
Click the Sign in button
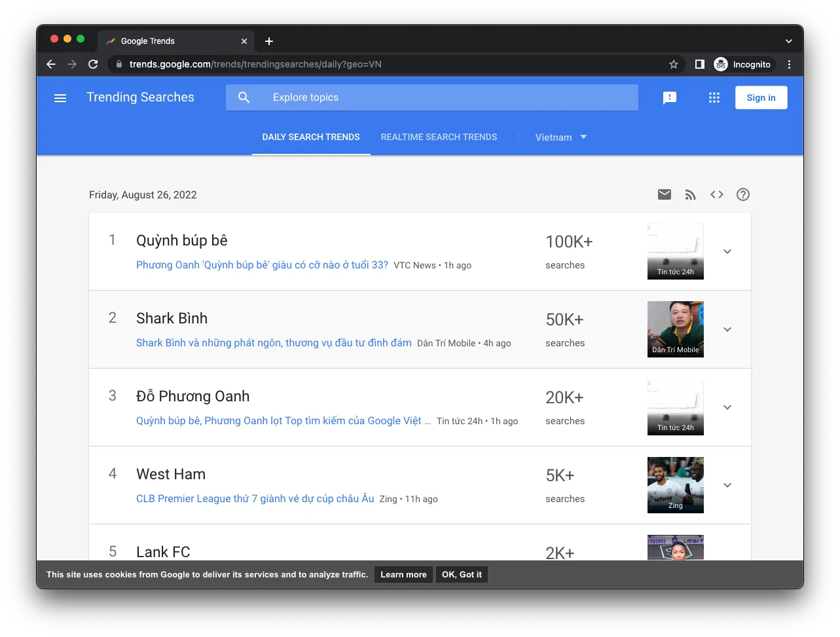pos(761,98)
